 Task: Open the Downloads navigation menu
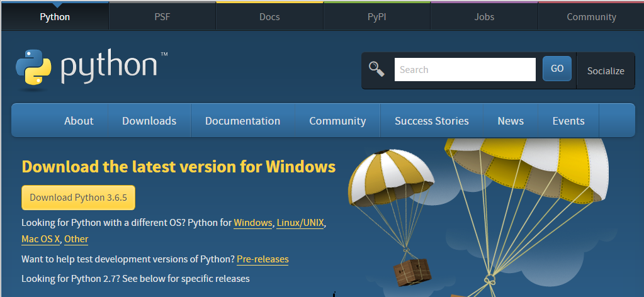point(149,121)
